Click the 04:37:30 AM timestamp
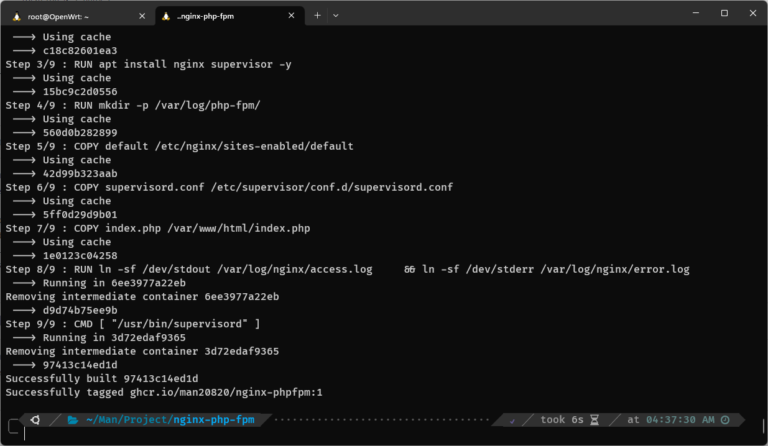 tap(680, 420)
